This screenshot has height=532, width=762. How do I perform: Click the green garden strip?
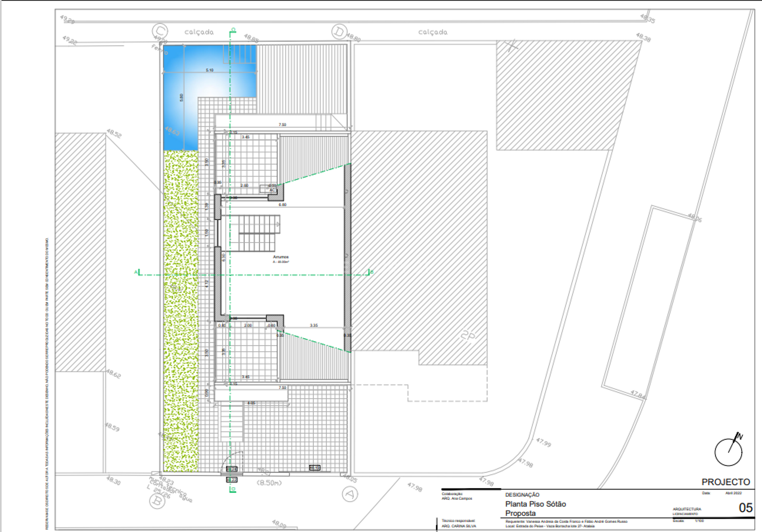(181, 311)
